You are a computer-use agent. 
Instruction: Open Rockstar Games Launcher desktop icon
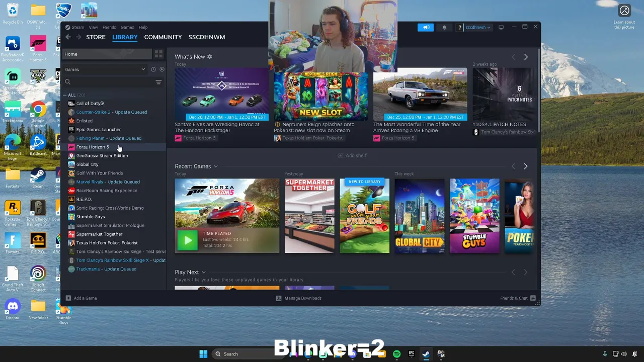13,213
